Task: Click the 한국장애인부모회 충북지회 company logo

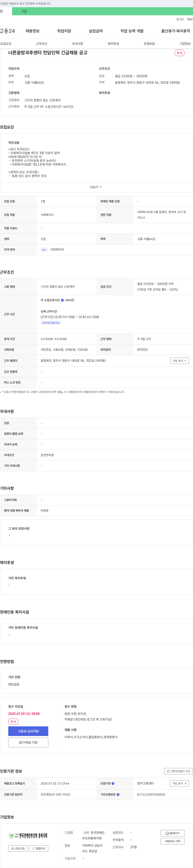Action: click(28, 836)
